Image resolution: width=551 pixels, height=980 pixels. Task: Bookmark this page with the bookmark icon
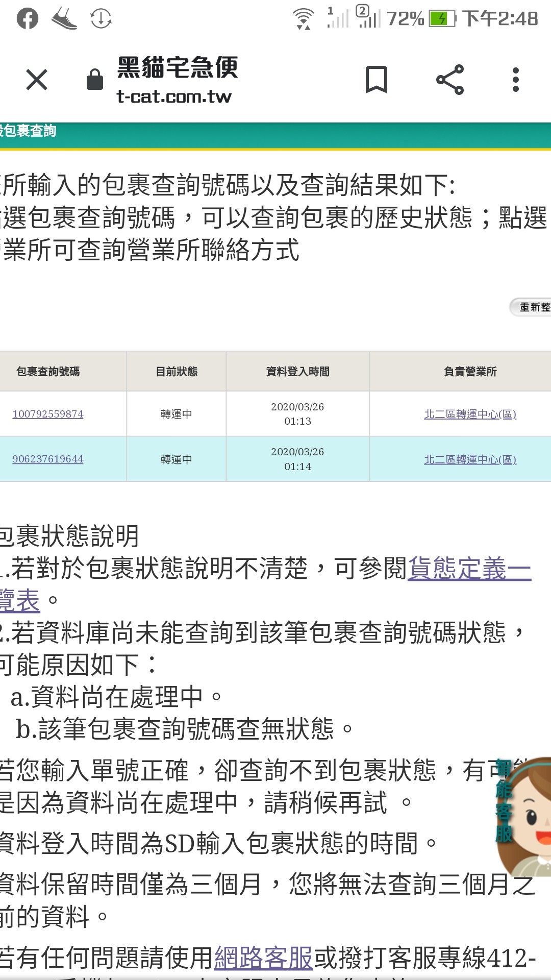coord(377,80)
